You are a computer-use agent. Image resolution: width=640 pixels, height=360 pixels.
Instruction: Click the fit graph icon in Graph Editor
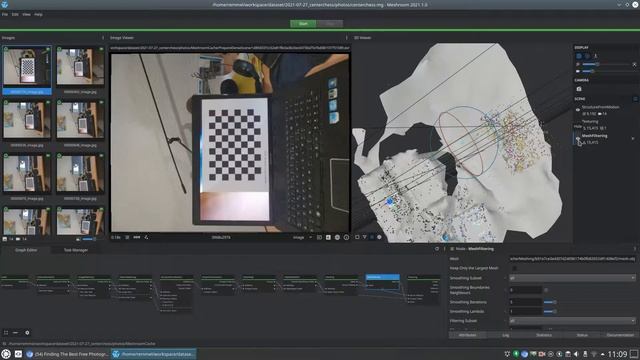click(x=6, y=333)
